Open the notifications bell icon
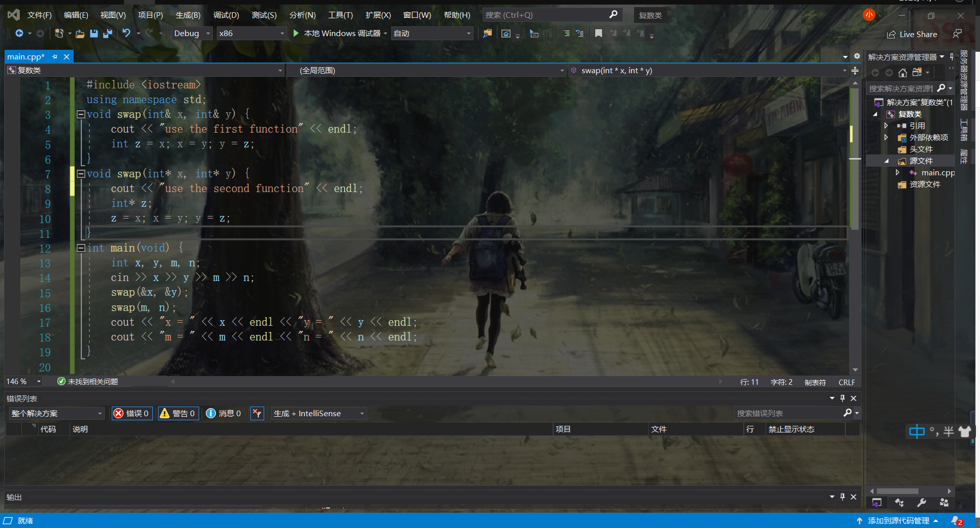Image resolution: width=980 pixels, height=528 pixels. click(x=957, y=521)
